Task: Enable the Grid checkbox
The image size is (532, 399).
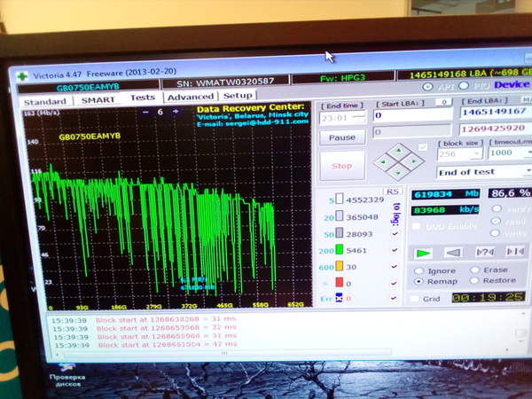Action: (x=416, y=299)
